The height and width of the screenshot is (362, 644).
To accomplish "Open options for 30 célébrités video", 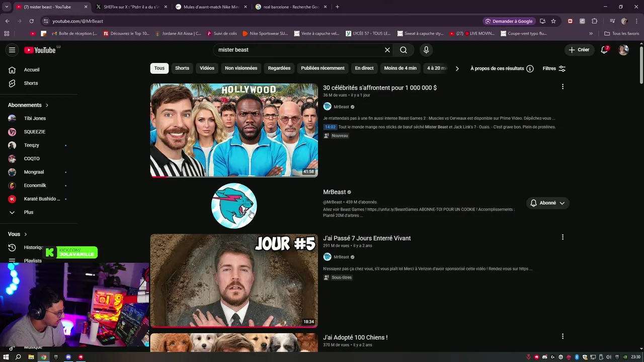I will (562, 86).
